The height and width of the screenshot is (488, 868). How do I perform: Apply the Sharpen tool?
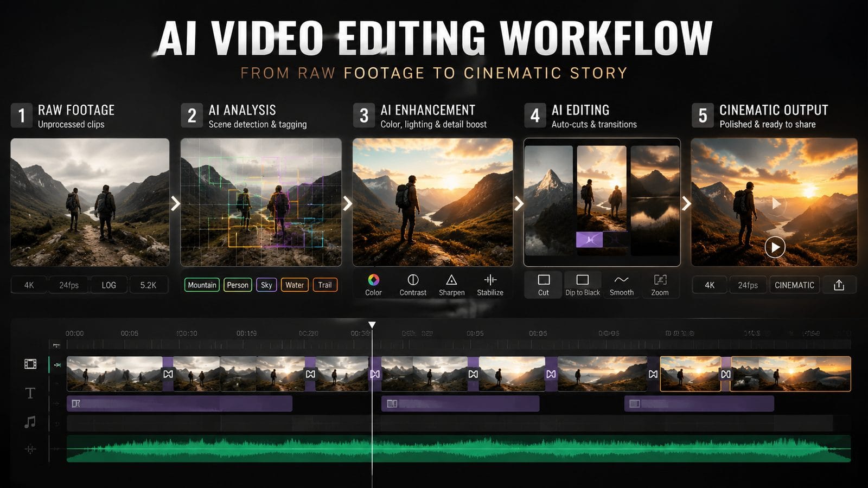(451, 280)
